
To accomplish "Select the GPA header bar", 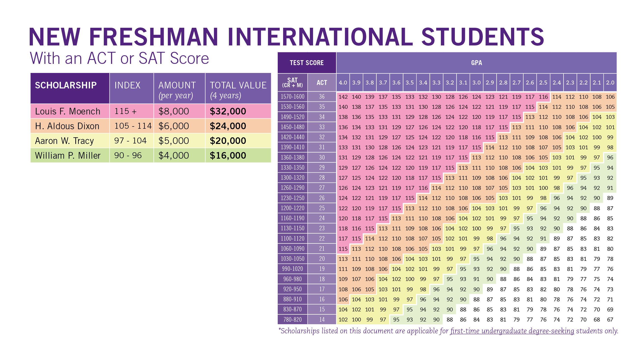I will (476, 63).
